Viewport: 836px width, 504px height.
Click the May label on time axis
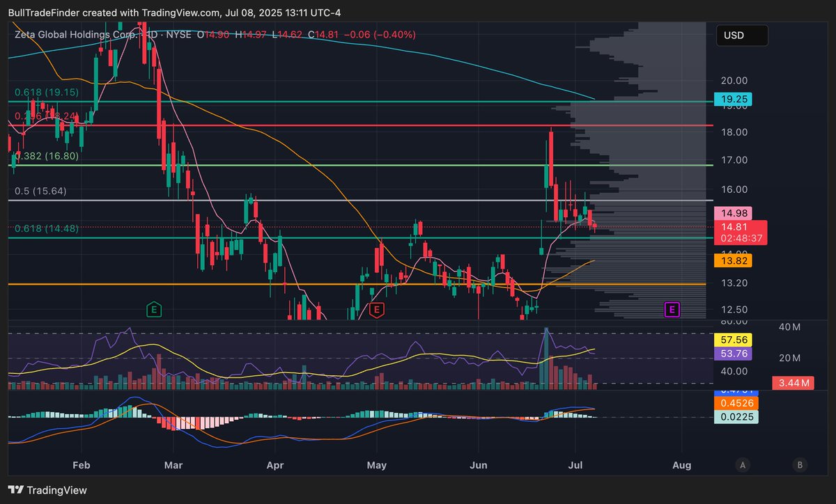(x=376, y=465)
